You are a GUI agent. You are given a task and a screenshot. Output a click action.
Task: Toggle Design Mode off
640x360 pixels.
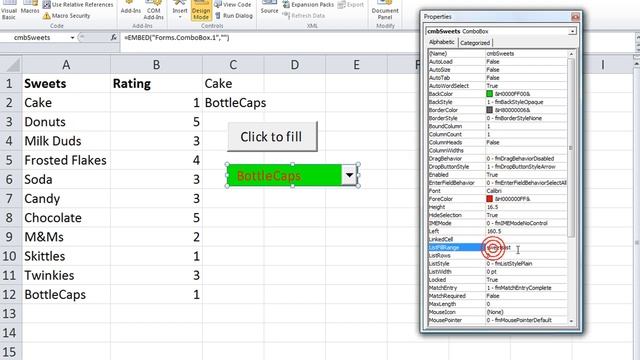201,11
